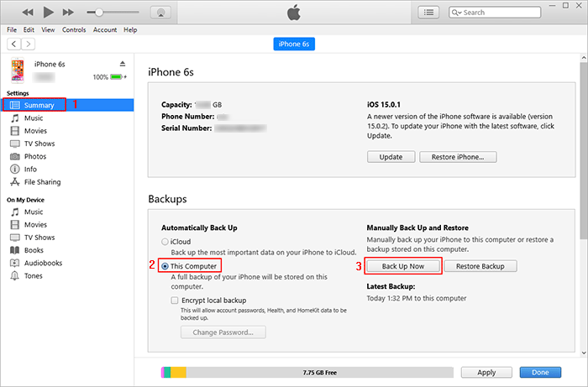
Task: Click the 'Latest Backup:' label
Action: pyautogui.click(x=391, y=286)
